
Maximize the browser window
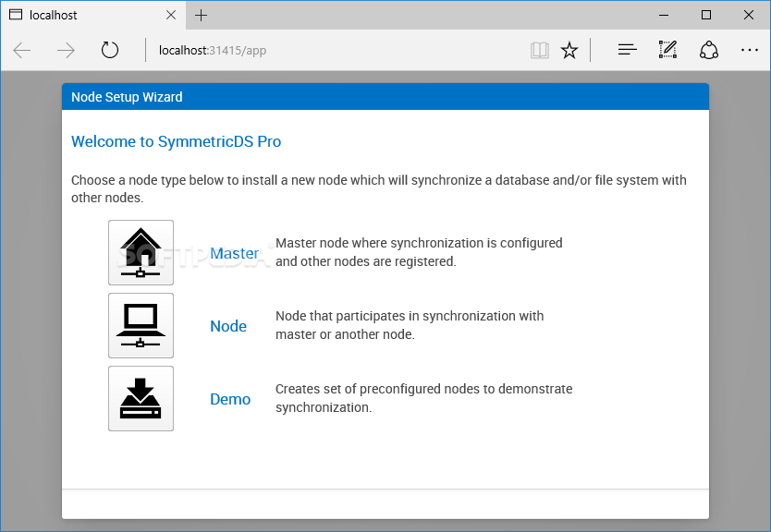(706, 15)
